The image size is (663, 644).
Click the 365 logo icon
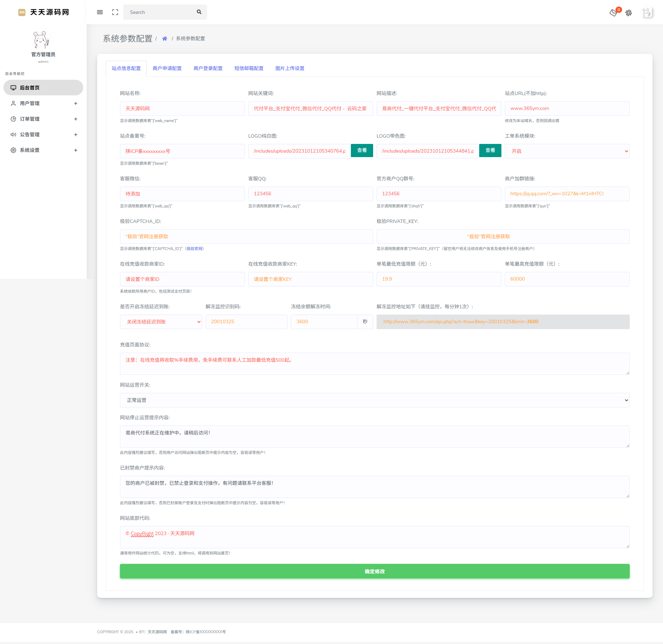[22, 12]
